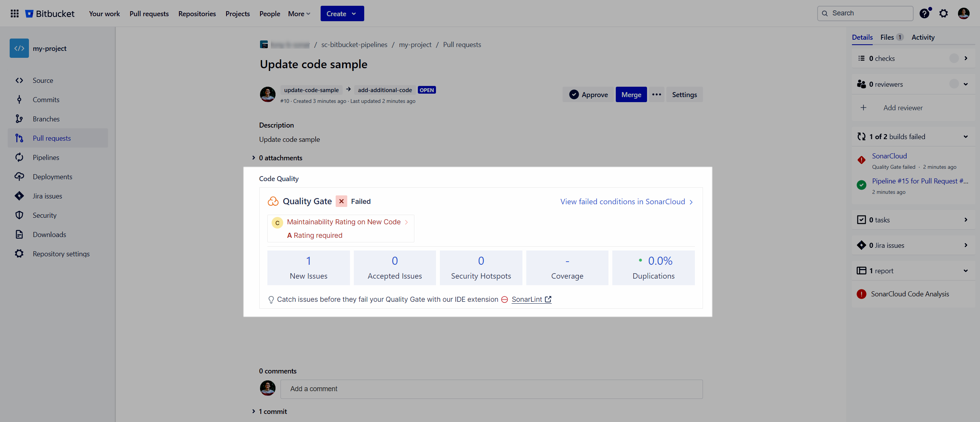Click the Merge button
This screenshot has width=980, height=422.
point(631,94)
